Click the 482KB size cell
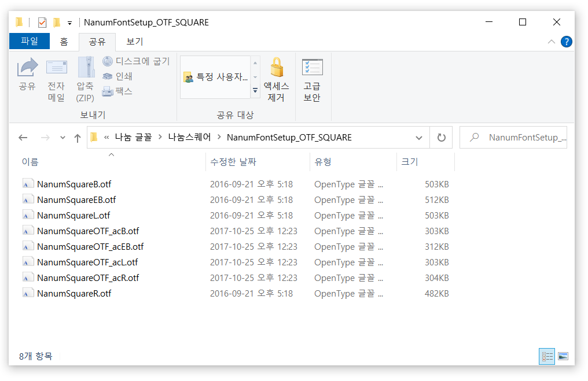This screenshot has width=588, height=381. pos(437,294)
